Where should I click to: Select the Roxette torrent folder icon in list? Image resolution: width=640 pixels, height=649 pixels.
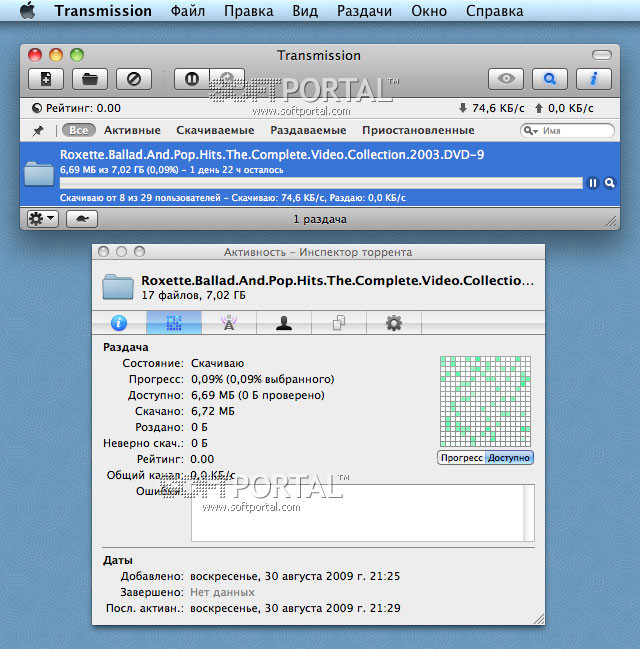pos(39,174)
